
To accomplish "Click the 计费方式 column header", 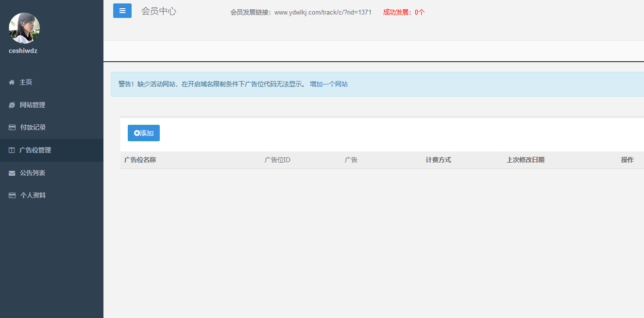I will (x=439, y=160).
